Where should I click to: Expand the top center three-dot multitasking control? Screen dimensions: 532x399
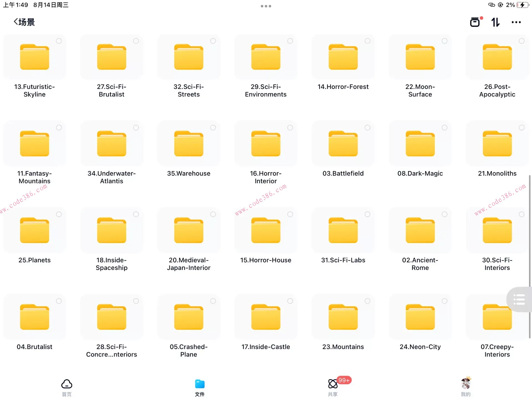266,6
